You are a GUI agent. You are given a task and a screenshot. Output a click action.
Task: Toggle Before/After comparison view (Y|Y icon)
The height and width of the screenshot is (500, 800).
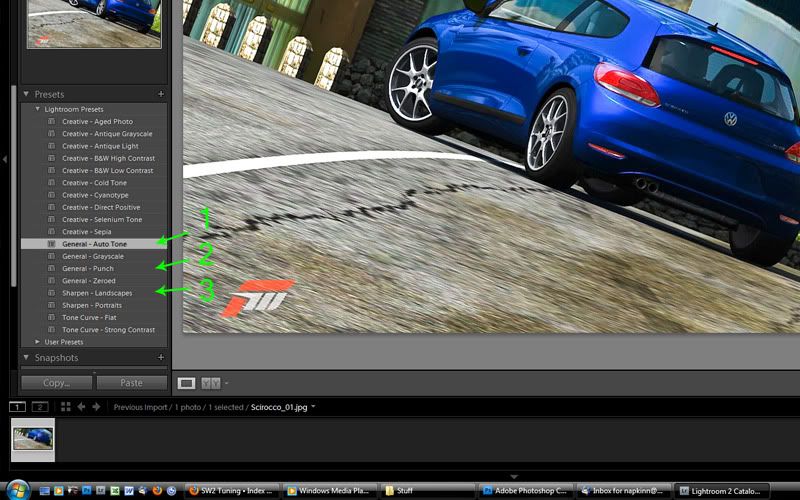pos(211,383)
